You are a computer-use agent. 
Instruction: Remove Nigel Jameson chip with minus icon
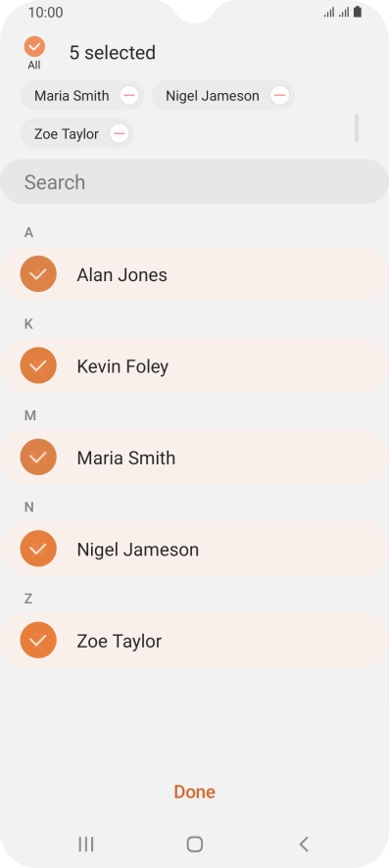(279, 96)
